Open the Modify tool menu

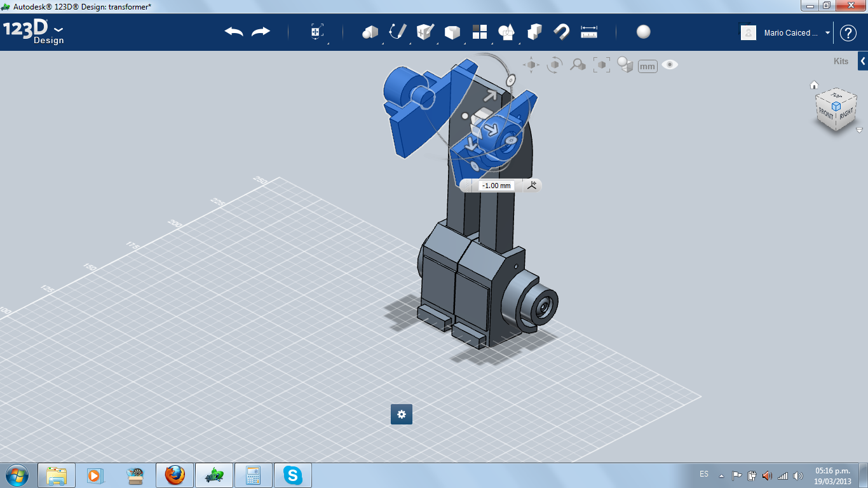452,32
